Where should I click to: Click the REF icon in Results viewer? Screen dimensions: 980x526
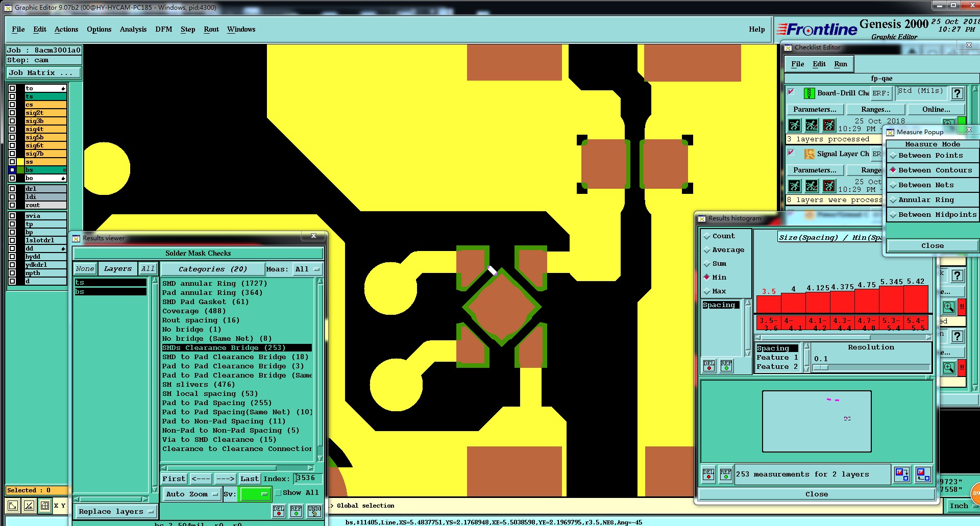tap(296, 511)
